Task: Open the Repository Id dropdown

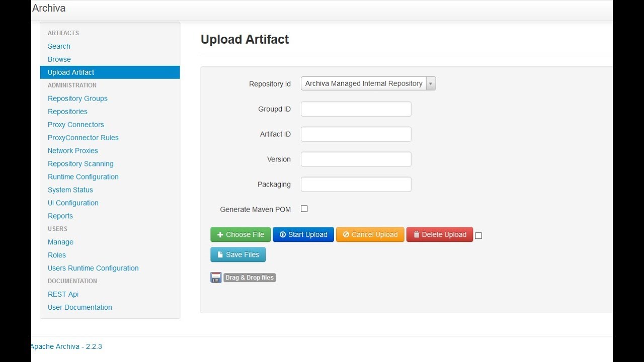Action: click(368, 83)
